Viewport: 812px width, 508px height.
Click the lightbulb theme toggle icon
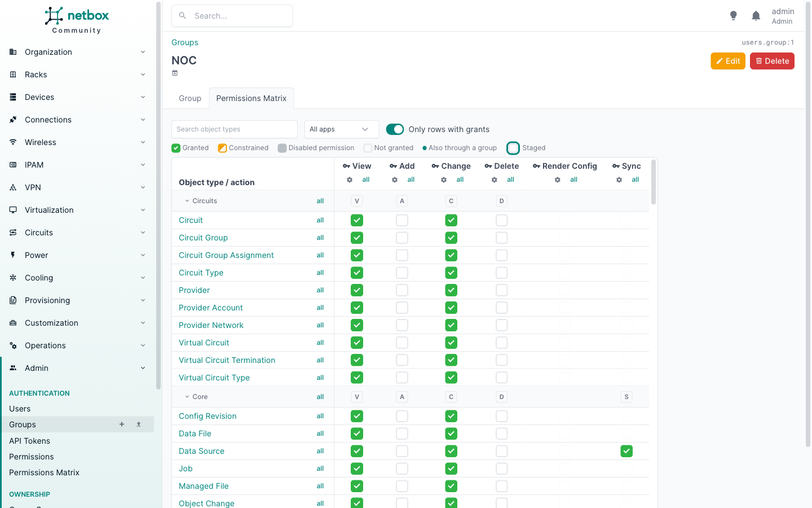tap(733, 16)
